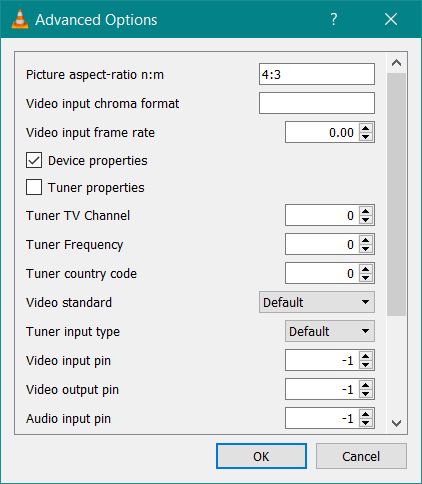422x484 pixels.
Task: Increase Audio input pin value
Action: pos(366,414)
